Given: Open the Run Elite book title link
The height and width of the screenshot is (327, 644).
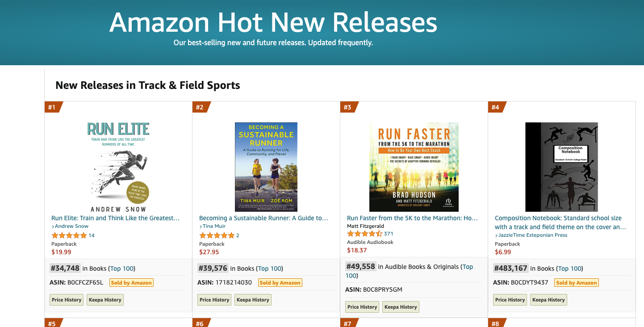Looking at the screenshot, I should click(115, 218).
